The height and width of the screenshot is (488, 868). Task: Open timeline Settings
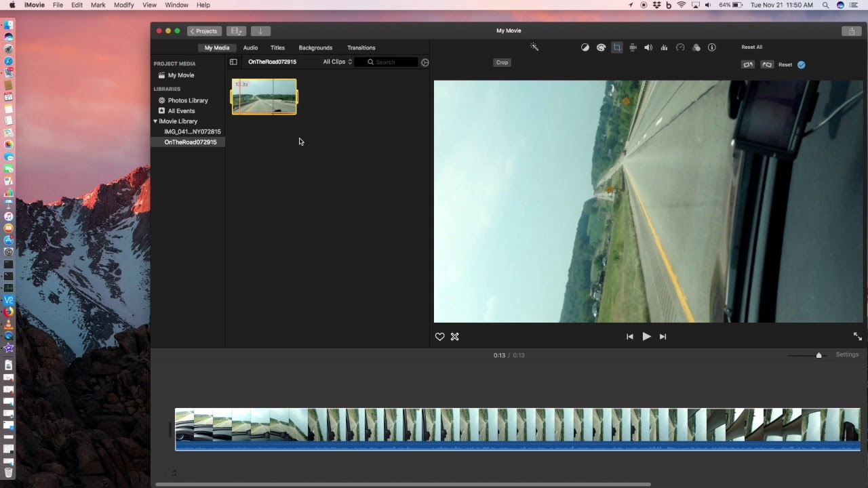tap(847, 355)
